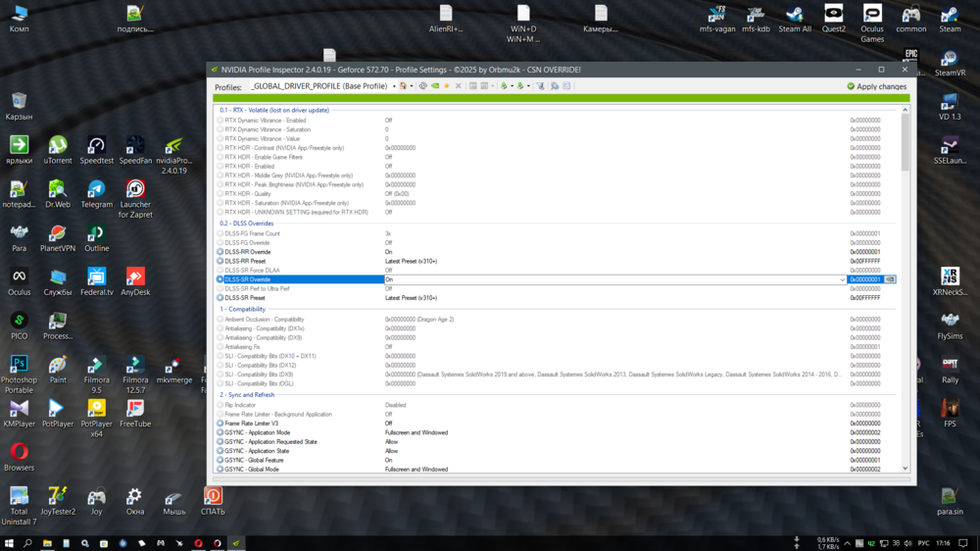
Task: Show hidden tray icons chevron
Action: [848, 543]
